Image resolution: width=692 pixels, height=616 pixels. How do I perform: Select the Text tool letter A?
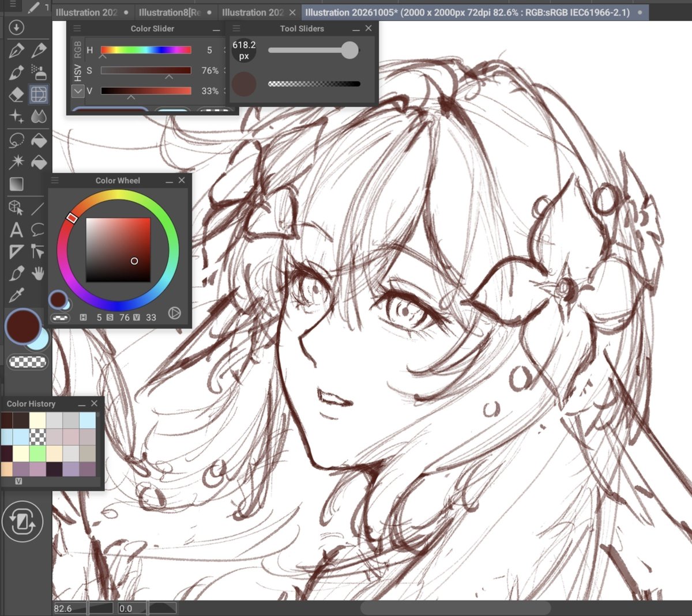point(16,230)
